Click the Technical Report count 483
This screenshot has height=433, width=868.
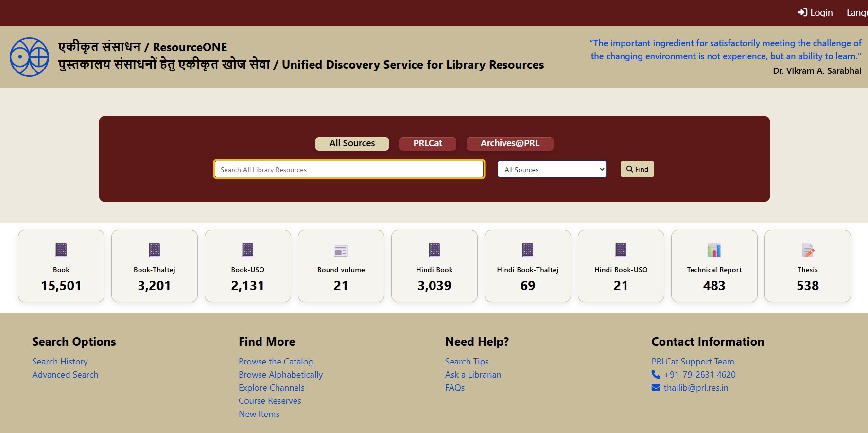click(714, 286)
